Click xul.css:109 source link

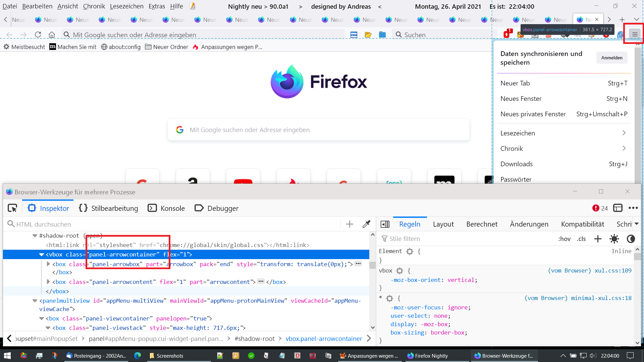point(613,270)
